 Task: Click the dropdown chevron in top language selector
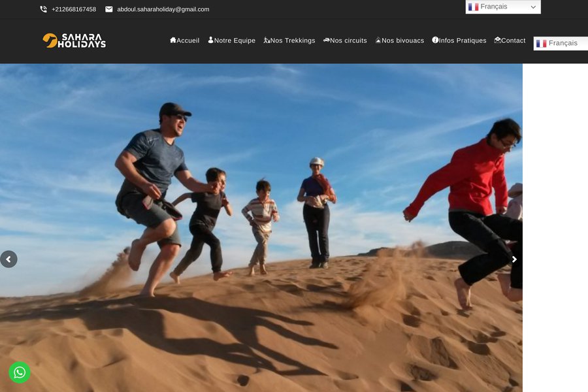click(x=533, y=7)
